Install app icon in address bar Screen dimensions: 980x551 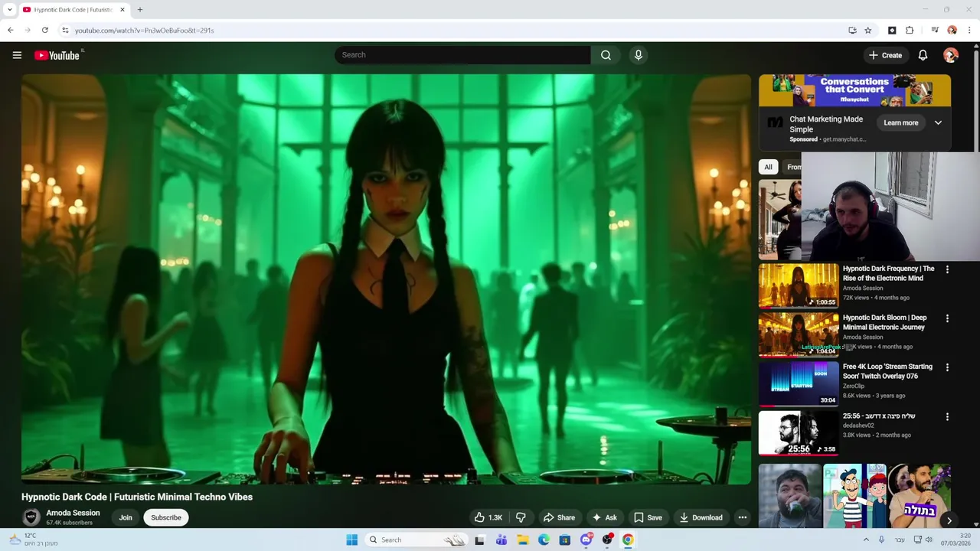point(852,31)
